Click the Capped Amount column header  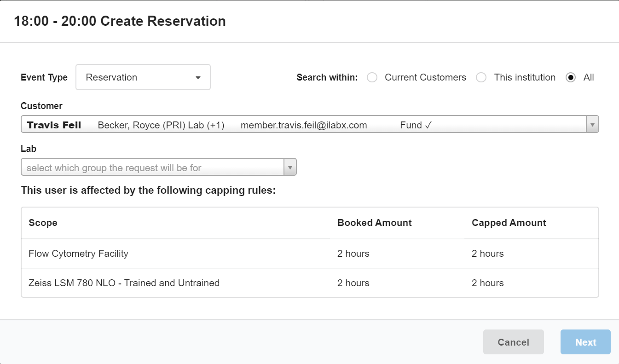pyautogui.click(x=509, y=223)
